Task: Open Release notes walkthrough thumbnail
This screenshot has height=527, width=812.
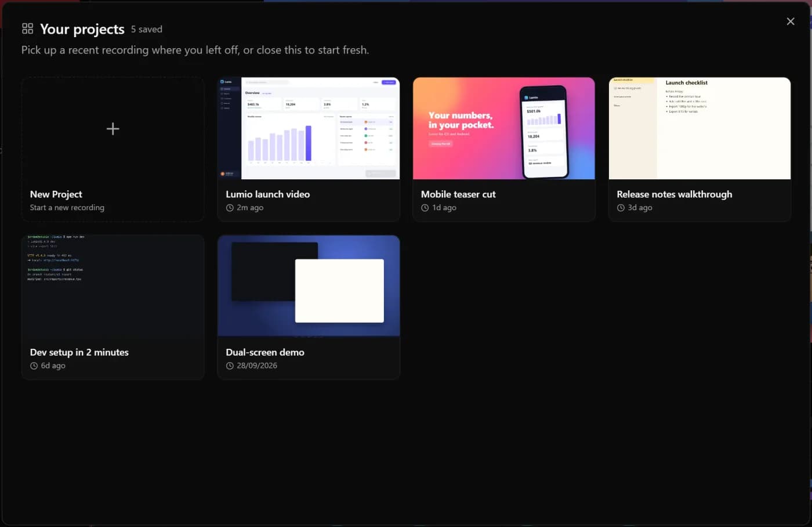Action: tap(699, 128)
